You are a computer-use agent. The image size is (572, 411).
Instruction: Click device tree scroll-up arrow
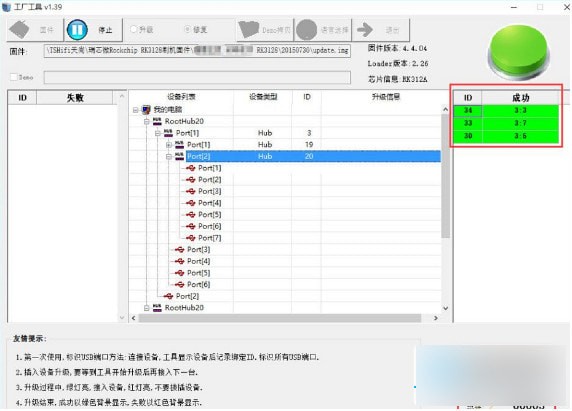pos(445,109)
